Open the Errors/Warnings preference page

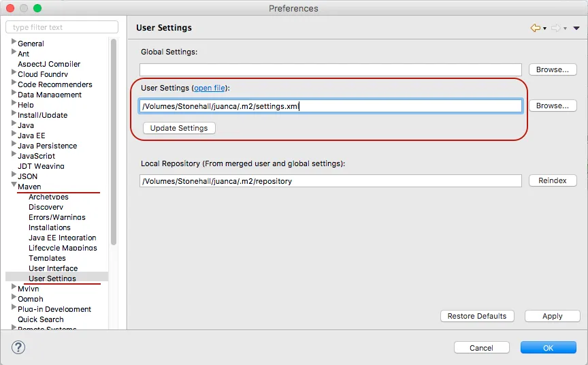[x=56, y=217]
